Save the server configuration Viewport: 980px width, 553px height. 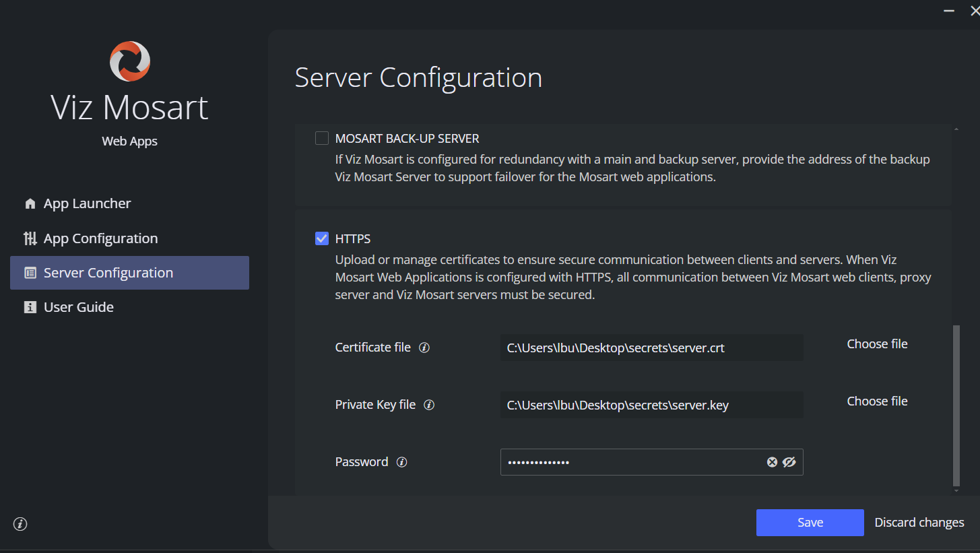coord(810,523)
